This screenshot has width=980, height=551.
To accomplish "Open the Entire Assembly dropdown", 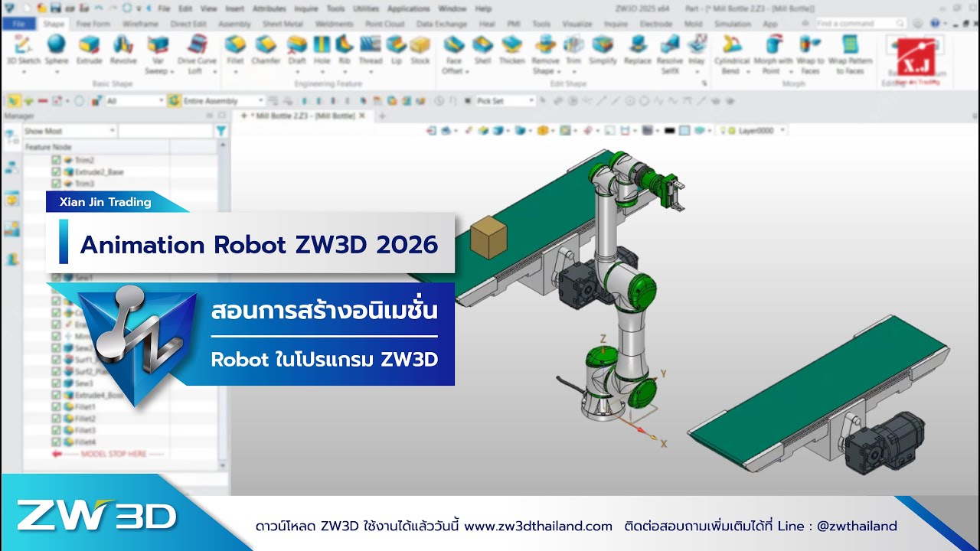I will pos(223,100).
